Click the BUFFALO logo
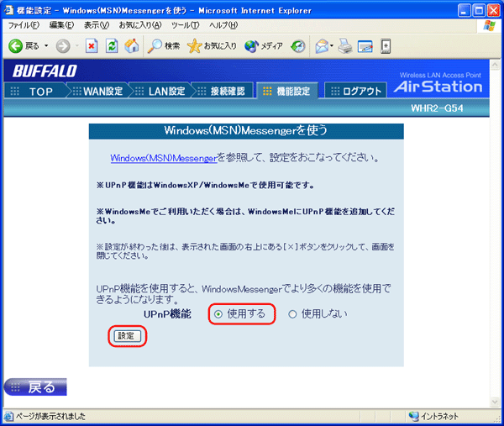The width and height of the screenshot is (504, 426). point(45,71)
